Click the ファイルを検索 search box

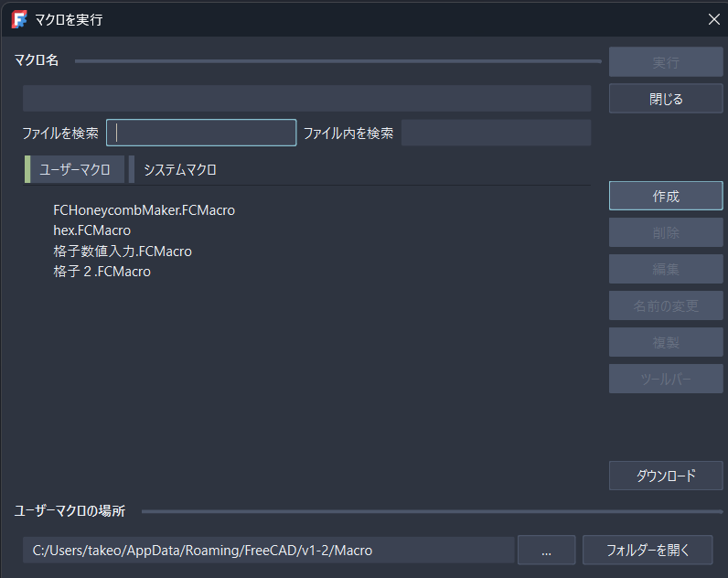201,134
